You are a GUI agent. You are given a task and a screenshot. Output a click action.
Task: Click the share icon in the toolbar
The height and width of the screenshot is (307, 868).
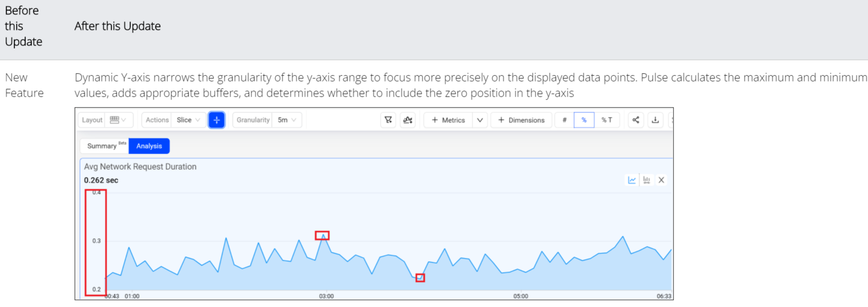click(636, 120)
